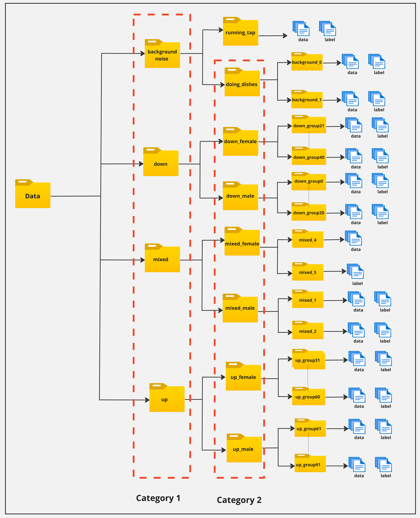Select the up_group91 folder
This screenshot has width=420, height=518.
310,463
